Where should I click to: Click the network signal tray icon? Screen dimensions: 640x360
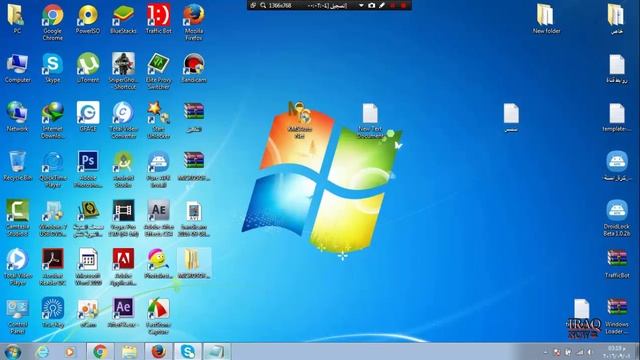579,352
